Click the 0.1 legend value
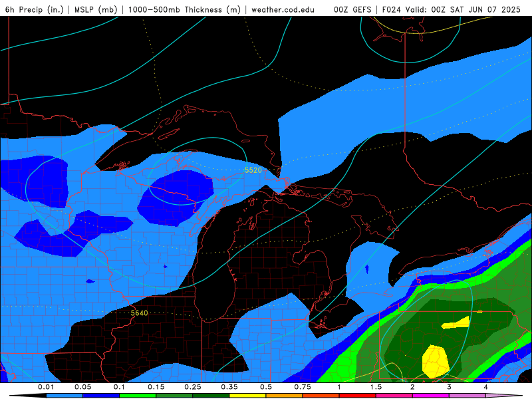532x399 pixels. 120,387
